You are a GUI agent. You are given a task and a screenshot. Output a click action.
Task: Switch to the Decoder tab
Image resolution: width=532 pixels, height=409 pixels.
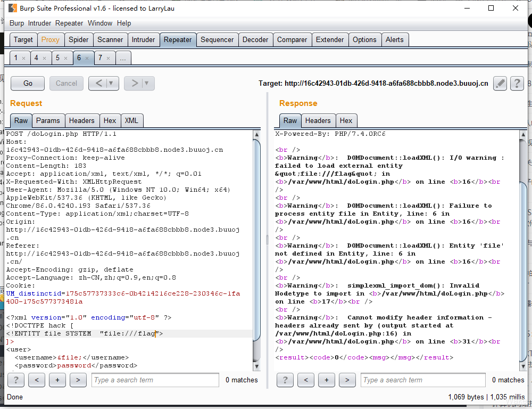[255, 40]
